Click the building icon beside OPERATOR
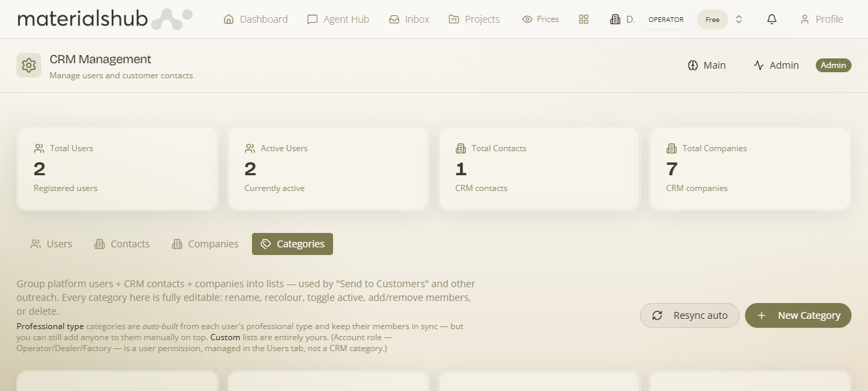The height and width of the screenshot is (391, 868). coord(615,19)
